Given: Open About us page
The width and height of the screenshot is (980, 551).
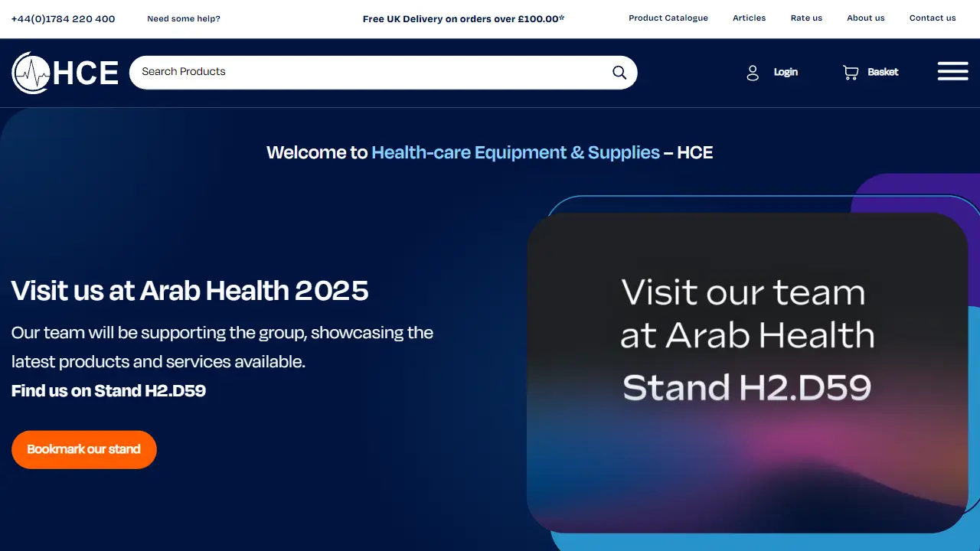Looking at the screenshot, I should [x=866, y=18].
